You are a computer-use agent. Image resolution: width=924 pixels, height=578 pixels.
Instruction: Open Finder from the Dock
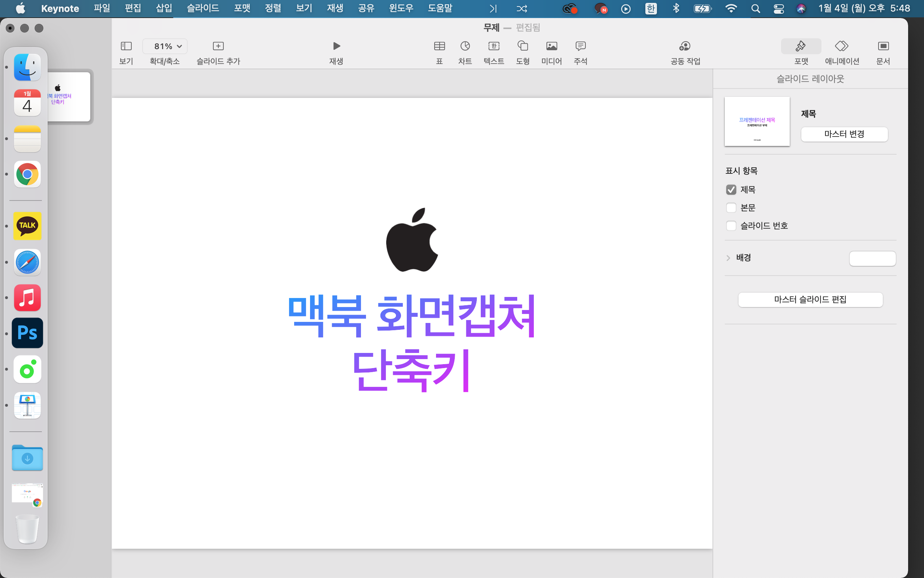27,67
